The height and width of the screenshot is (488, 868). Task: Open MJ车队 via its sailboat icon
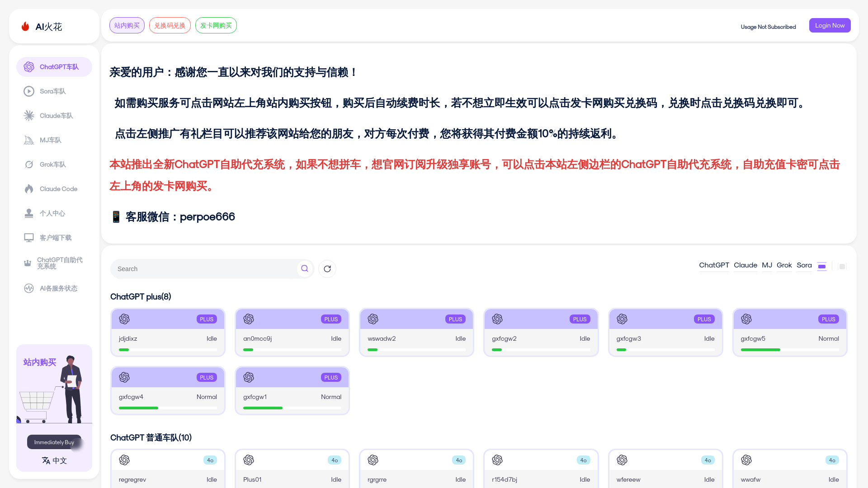tap(29, 140)
